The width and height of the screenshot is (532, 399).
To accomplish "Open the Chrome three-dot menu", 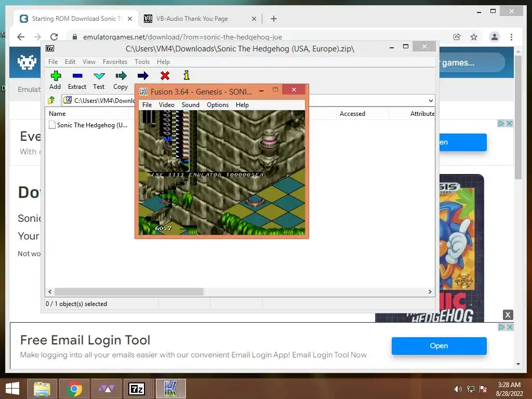I will tap(511, 37).
